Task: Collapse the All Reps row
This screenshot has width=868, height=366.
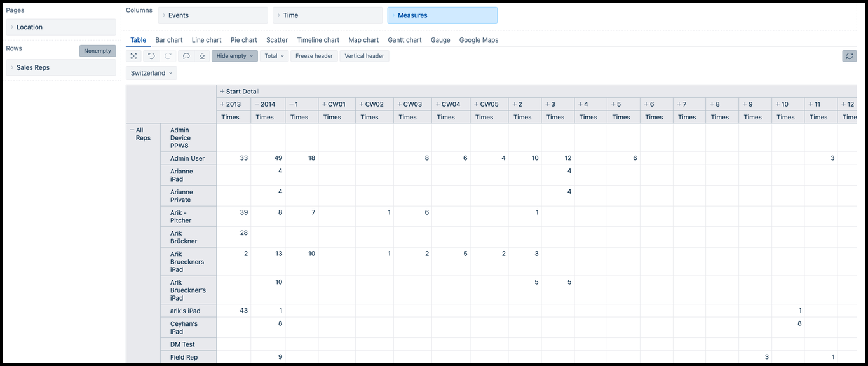Action: coord(132,130)
